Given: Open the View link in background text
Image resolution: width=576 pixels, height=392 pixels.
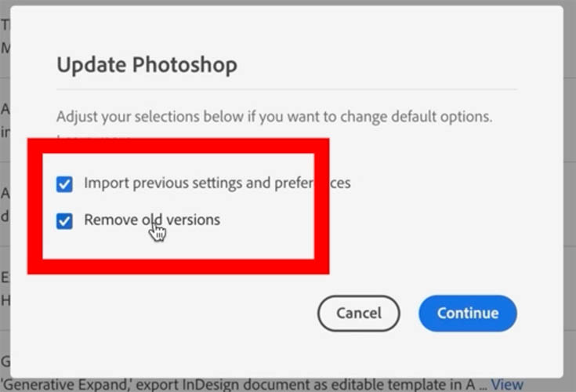Looking at the screenshot, I should (x=507, y=385).
